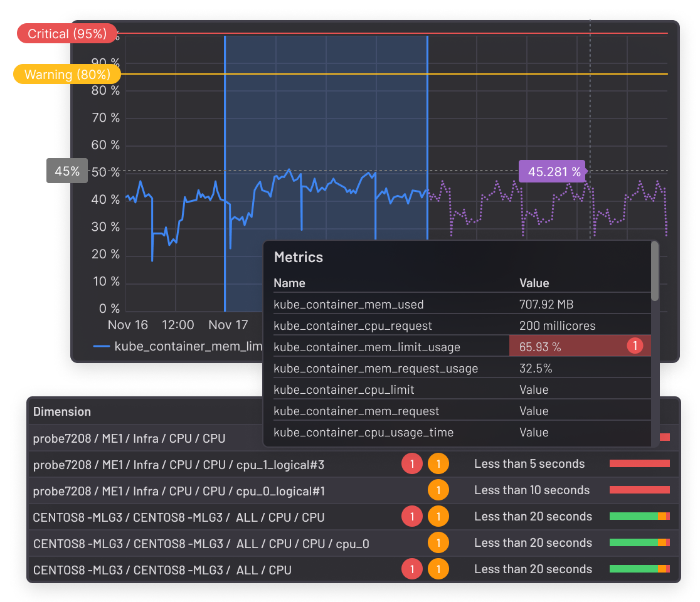700x602 pixels.
Task: Sort the table by Dimension column header
Action: point(62,411)
